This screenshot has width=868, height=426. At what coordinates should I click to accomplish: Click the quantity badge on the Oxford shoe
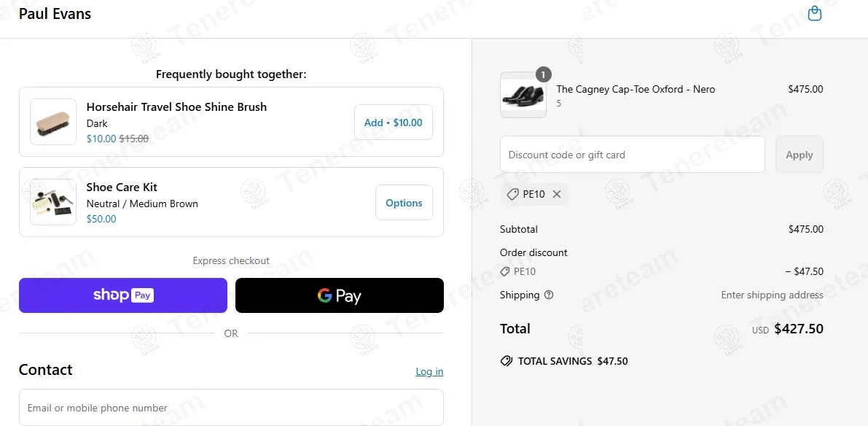pos(544,74)
